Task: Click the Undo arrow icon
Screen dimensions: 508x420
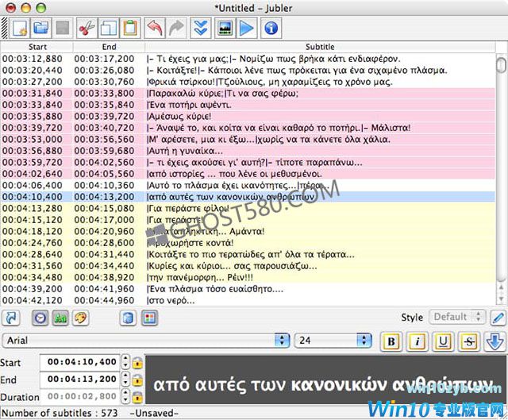Action: pos(154,29)
